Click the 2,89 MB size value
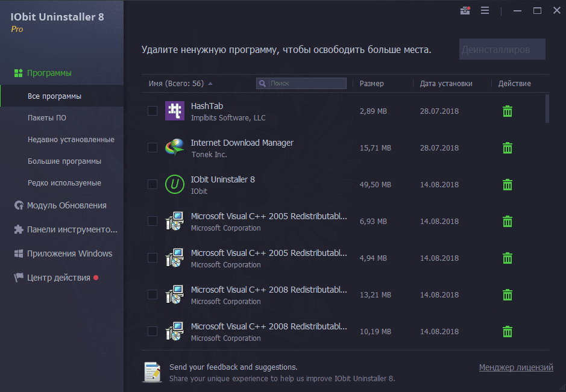 [373, 111]
